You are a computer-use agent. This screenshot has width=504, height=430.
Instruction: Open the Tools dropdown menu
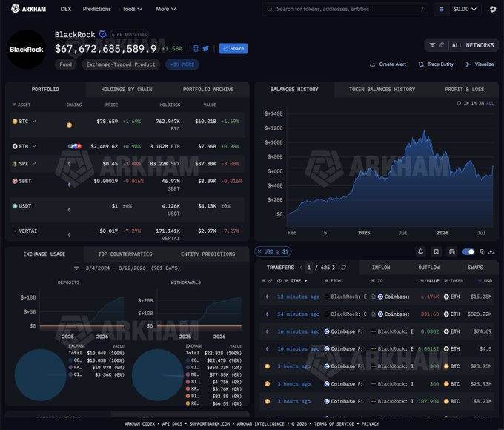[132, 9]
